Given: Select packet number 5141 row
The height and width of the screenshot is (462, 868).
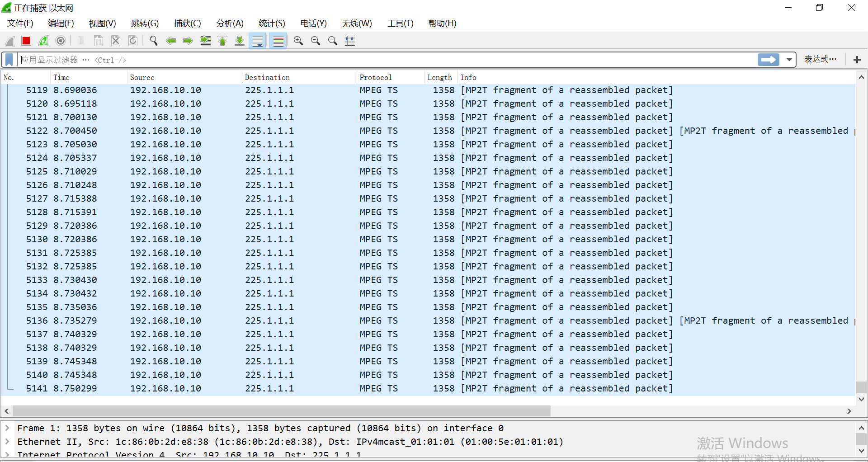Looking at the screenshot, I should point(428,388).
